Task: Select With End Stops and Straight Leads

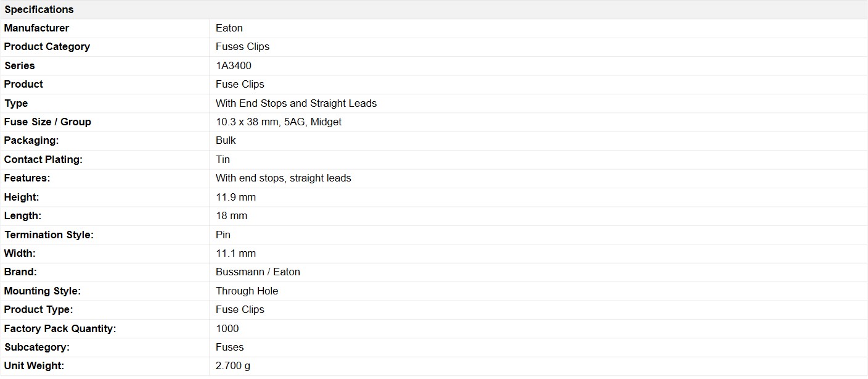Action: pyautogui.click(x=296, y=103)
